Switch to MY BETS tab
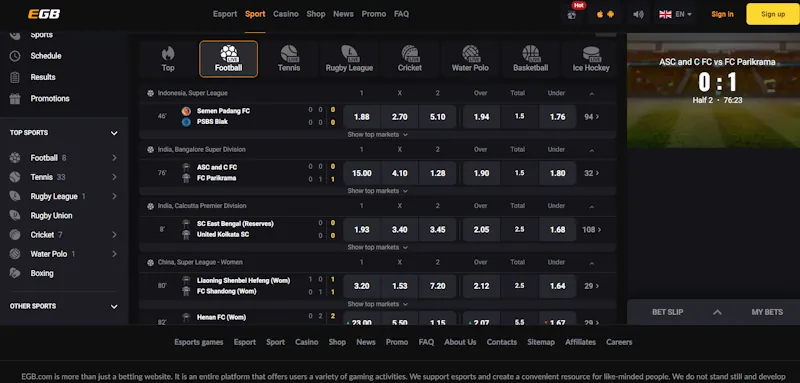 tap(767, 312)
